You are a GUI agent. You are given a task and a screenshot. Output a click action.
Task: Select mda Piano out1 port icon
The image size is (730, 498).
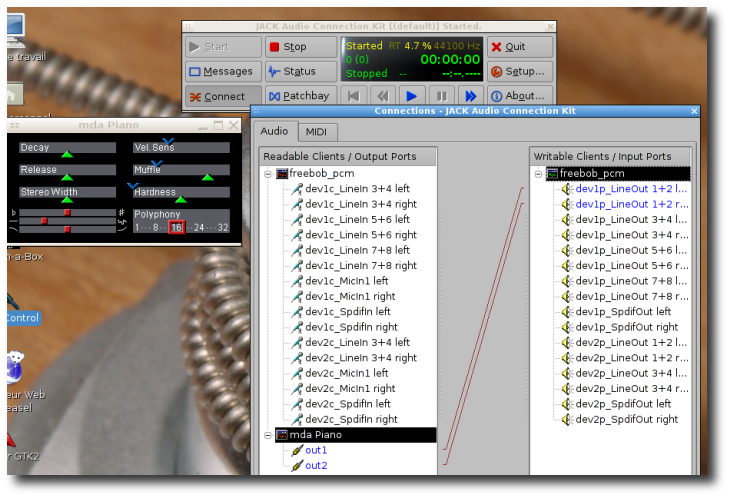pos(297,450)
